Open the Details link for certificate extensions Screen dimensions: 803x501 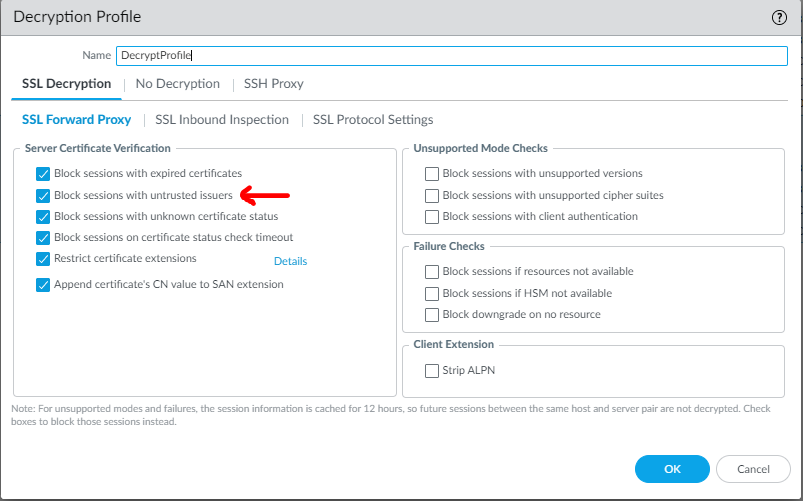291,262
